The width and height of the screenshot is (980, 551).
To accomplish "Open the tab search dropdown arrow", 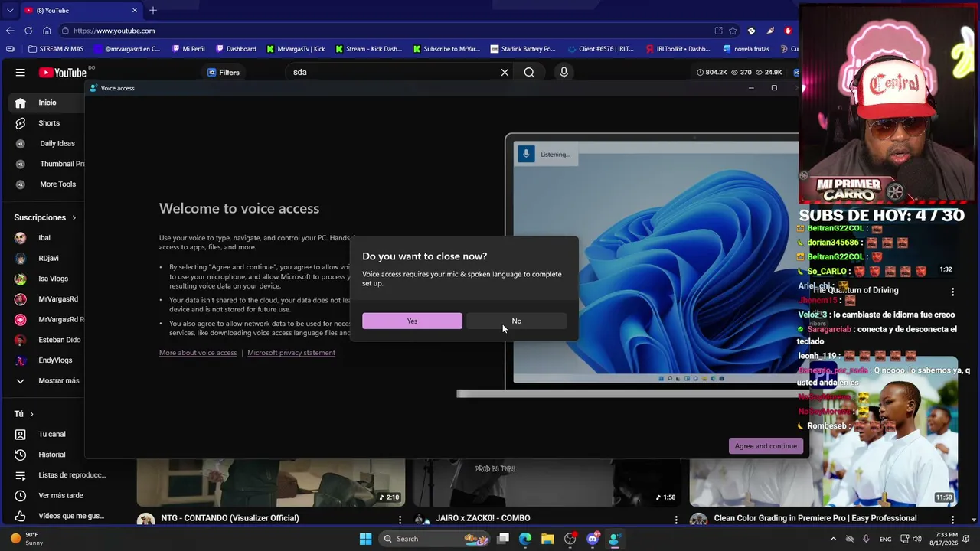I will (x=10, y=11).
